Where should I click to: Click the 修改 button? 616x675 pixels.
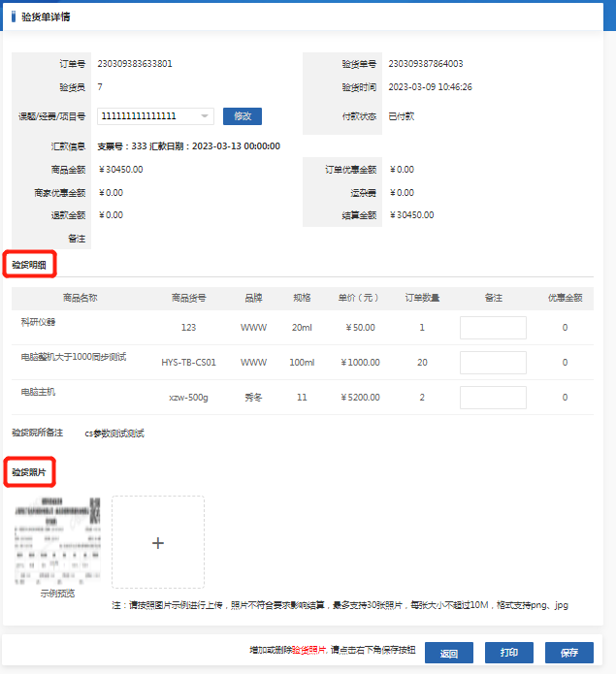click(x=242, y=116)
